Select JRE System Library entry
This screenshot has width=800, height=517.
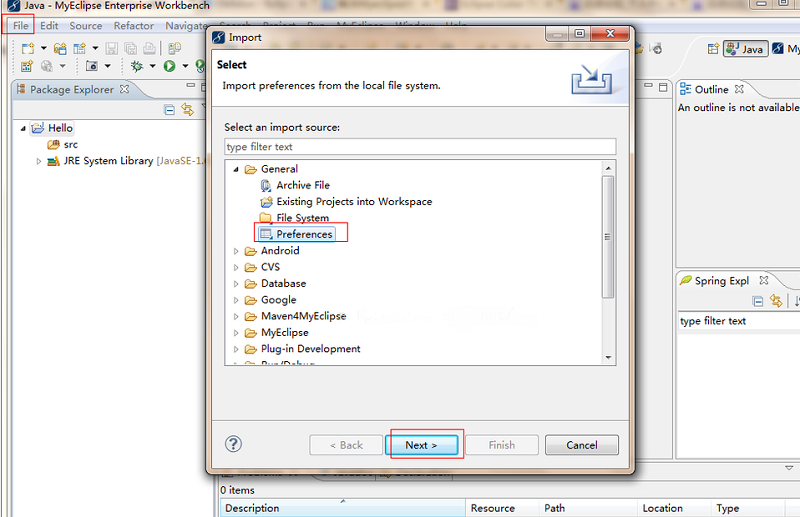point(127,161)
